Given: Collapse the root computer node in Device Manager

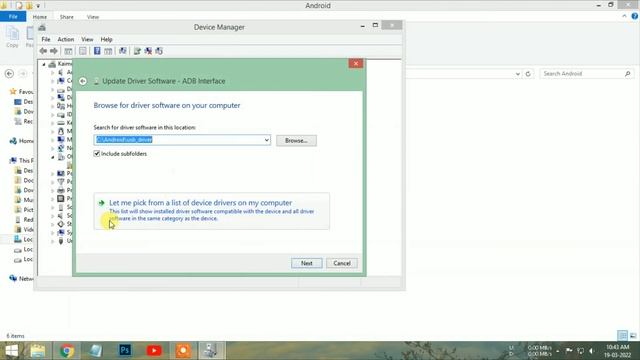Looking at the screenshot, I should [44, 64].
